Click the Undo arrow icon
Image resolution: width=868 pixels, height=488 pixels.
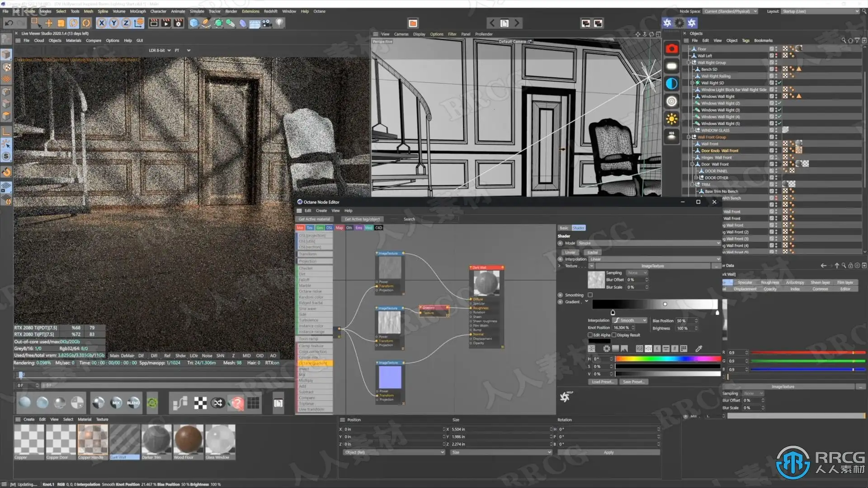(9, 23)
